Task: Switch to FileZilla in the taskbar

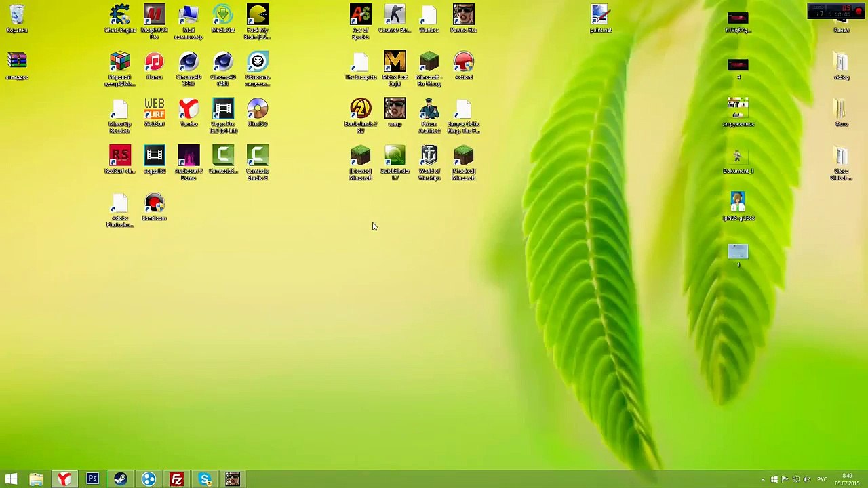Action: 176,479
